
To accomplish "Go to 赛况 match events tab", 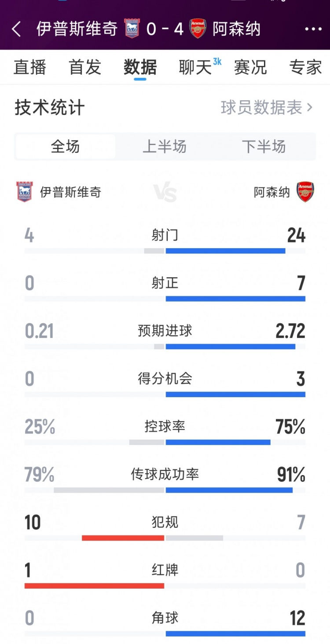I will click(x=250, y=67).
